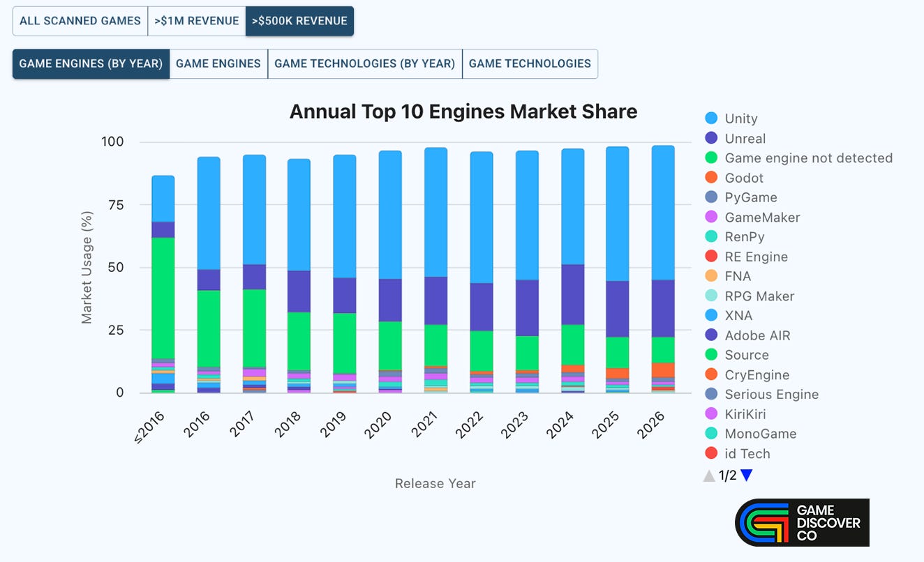924x562 pixels.
Task: Click the RenPy legend label text
Action: 745,237
